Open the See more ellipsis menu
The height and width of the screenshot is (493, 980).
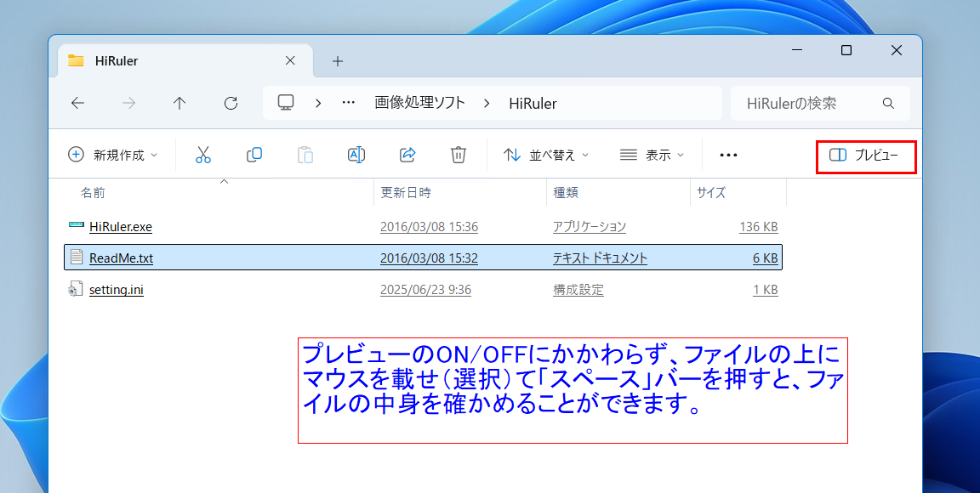click(x=729, y=155)
